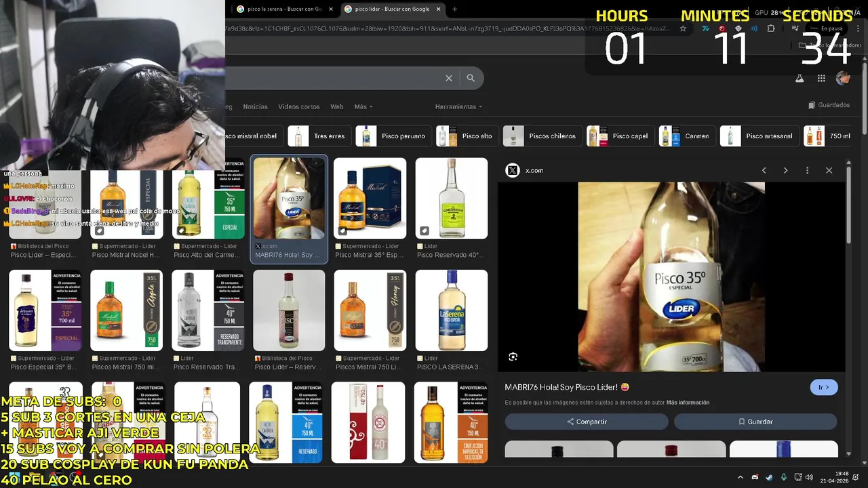This screenshot has width=868, height=488.
Task: Clear the search box with the X icon
Action: click(x=448, y=78)
